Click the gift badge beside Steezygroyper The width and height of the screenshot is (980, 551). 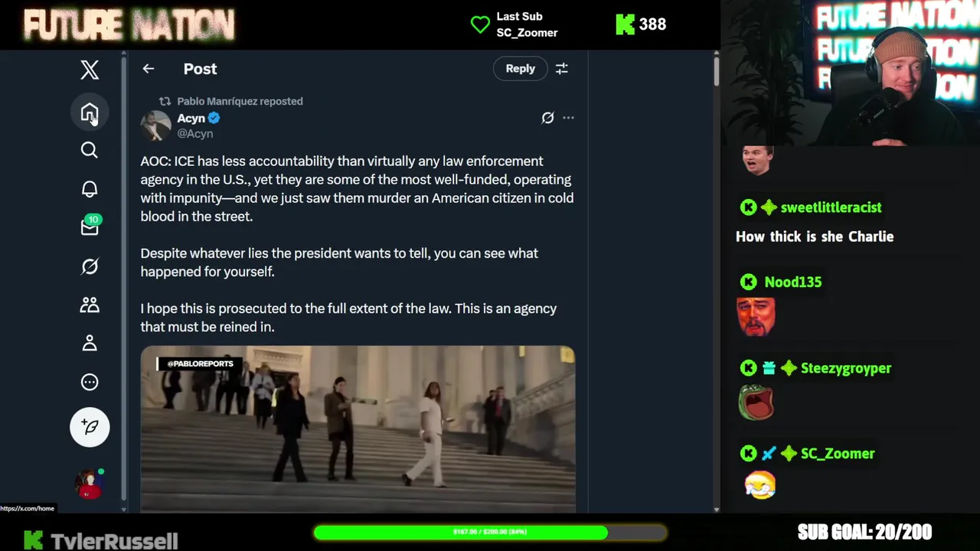(x=769, y=369)
